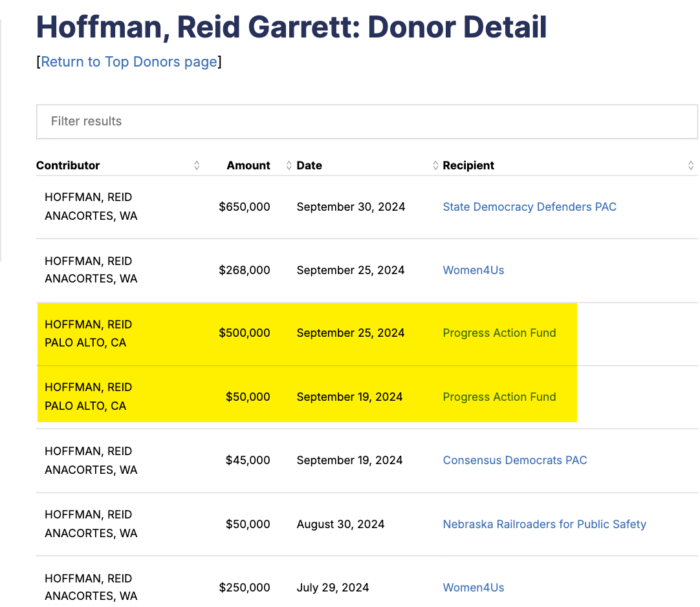Click the Donor Detail page heading
Screen dimensions: 700x607
pyautogui.click(x=291, y=27)
